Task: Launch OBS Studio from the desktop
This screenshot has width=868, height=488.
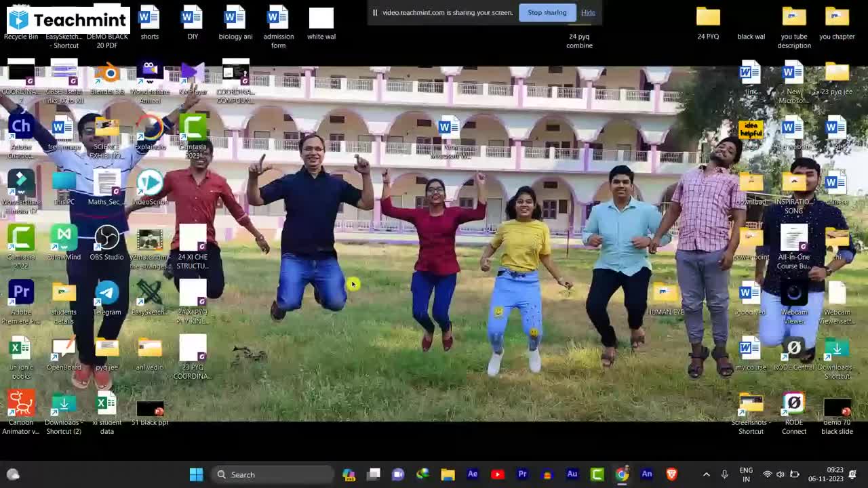Action: (x=106, y=239)
